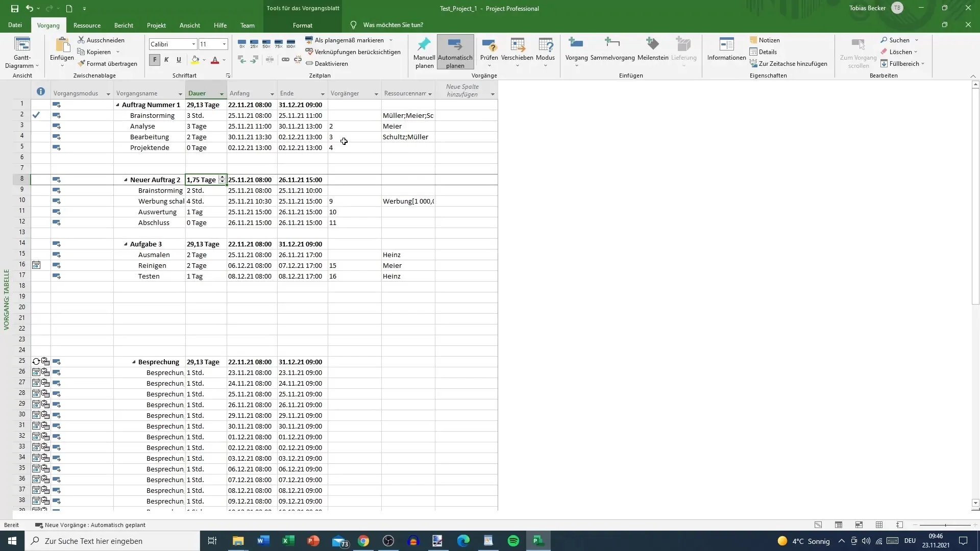
Task: Toggle italic formatting K
Action: pyautogui.click(x=166, y=60)
